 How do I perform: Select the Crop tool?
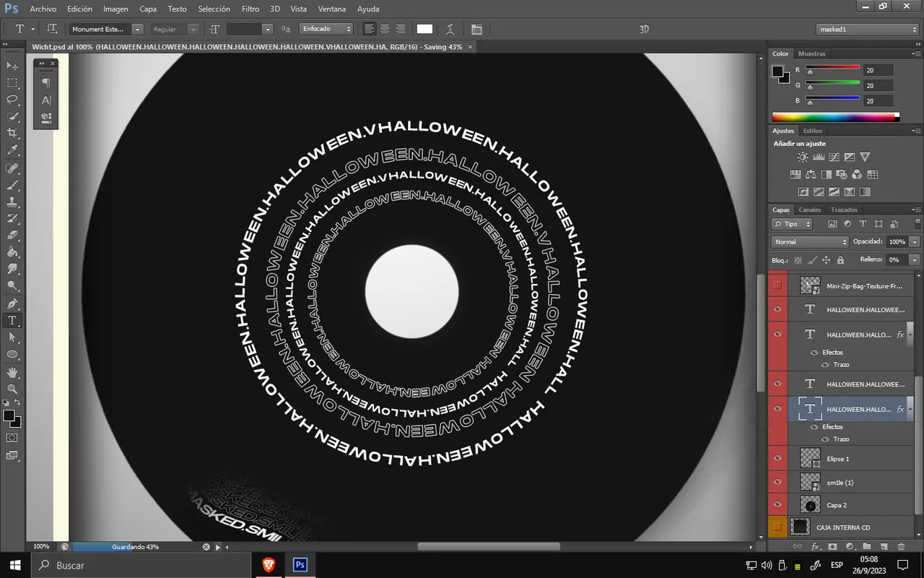point(12,134)
